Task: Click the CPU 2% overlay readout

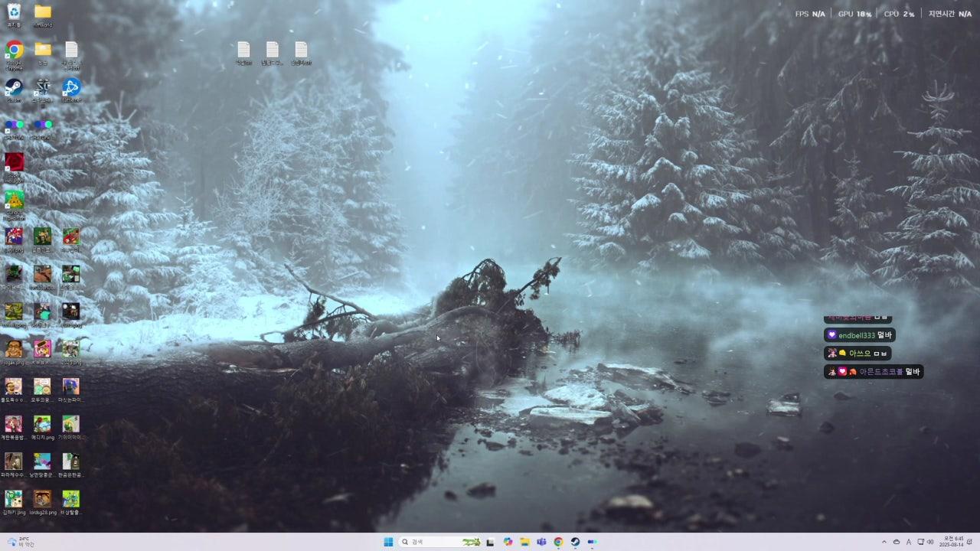Action: [x=899, y=14]
